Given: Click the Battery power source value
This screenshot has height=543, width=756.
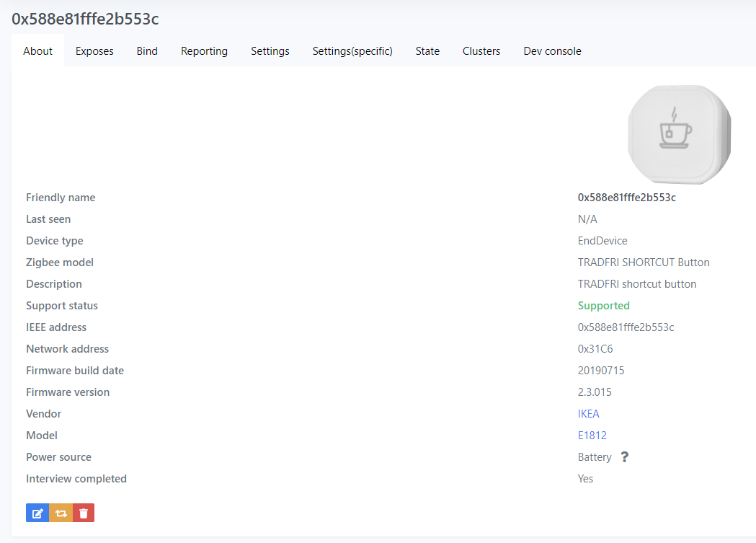Looking at the screenshot, I should (x=595, y=457).
